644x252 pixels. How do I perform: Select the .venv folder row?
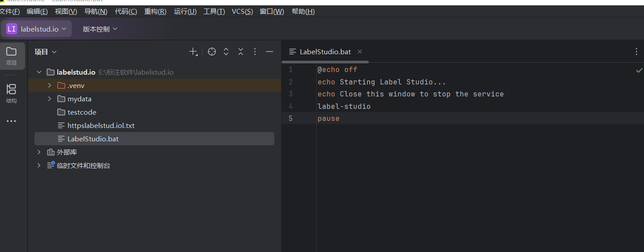tap(155, 85)
